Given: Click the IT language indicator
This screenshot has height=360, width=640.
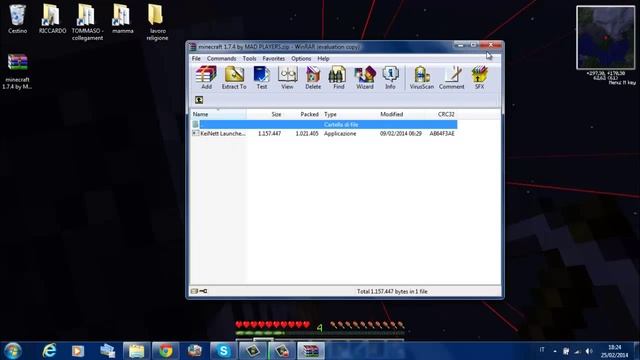Looking at the screenshot, I should coord(542,350).
